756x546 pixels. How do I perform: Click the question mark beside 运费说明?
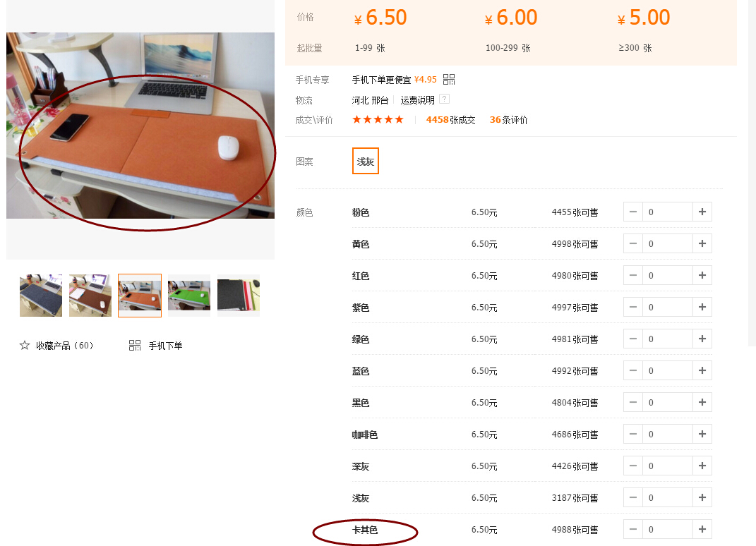[444, 99]
